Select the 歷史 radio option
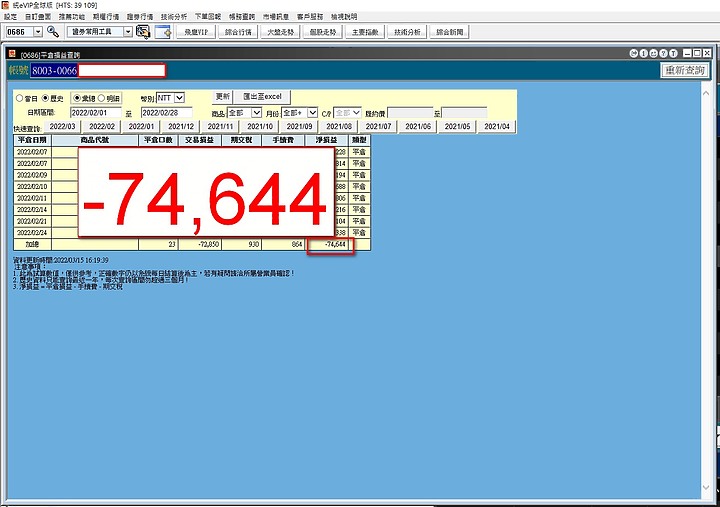720x507 pixels. click(x=45, y=98)
